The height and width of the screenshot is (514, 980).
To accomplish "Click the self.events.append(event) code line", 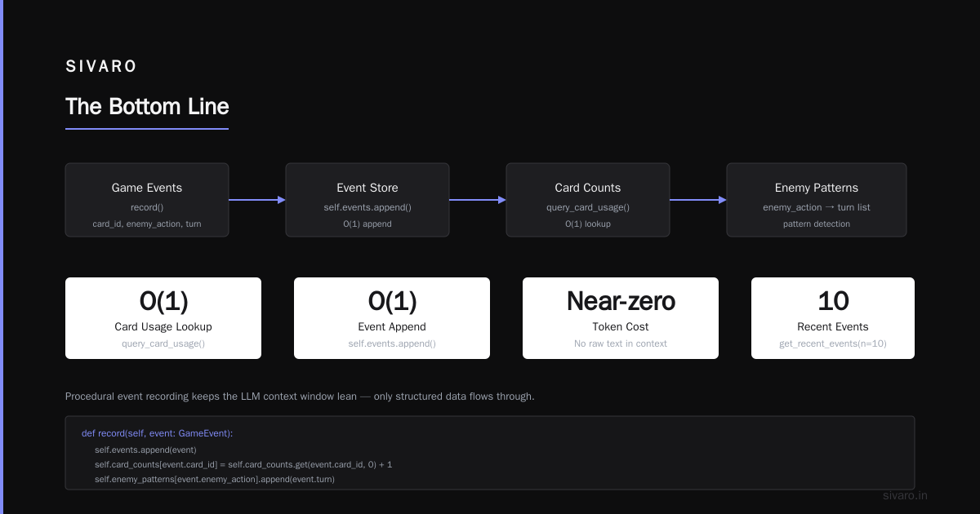I will coord(145,450).
